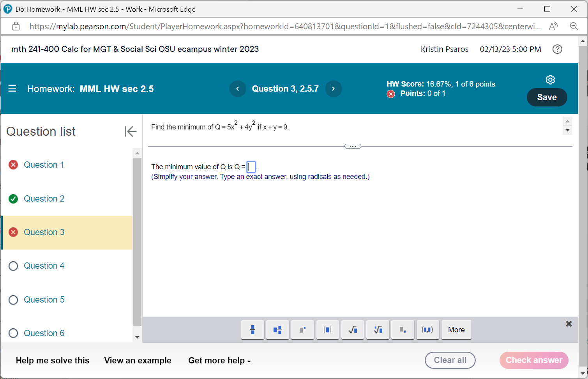Image resolution: width=588 pixels, height=379 pixels.
Task: Select Question 5's status circle
Action: [13, 299]
